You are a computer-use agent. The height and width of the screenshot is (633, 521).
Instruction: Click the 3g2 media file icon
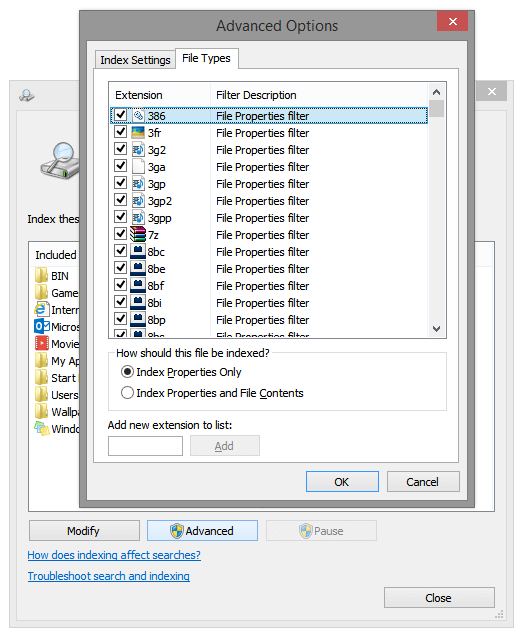[x=138, y=150]
